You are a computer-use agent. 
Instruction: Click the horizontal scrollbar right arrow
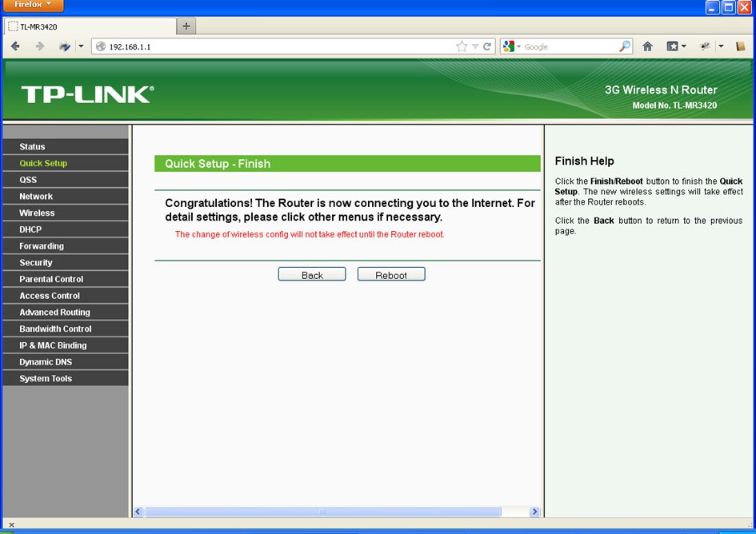click(x=534, y=512)
